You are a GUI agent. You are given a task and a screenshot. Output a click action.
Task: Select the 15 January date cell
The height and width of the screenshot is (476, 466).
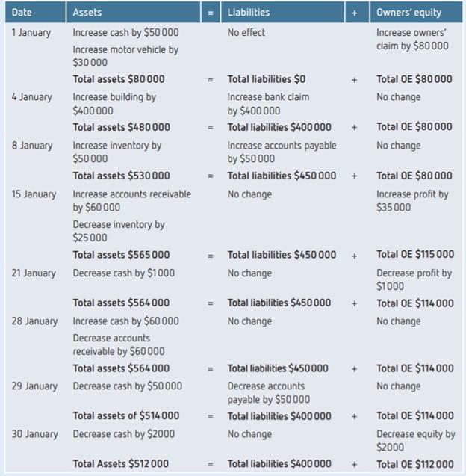[x=34, y=194]
